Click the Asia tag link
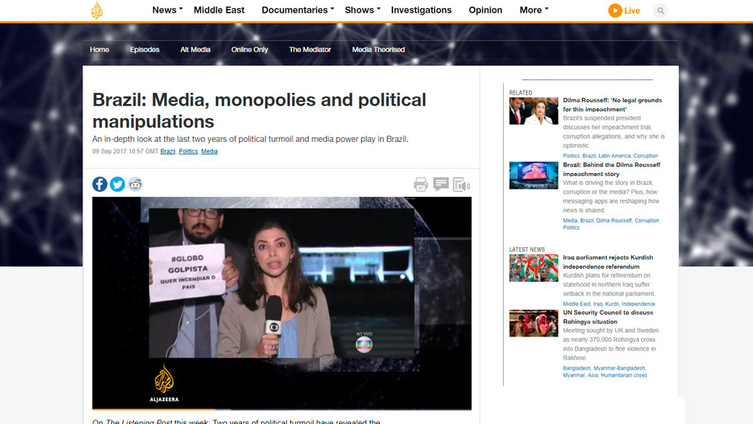Image resolution: width=753 pixels, height=424 pixels. 593,376
